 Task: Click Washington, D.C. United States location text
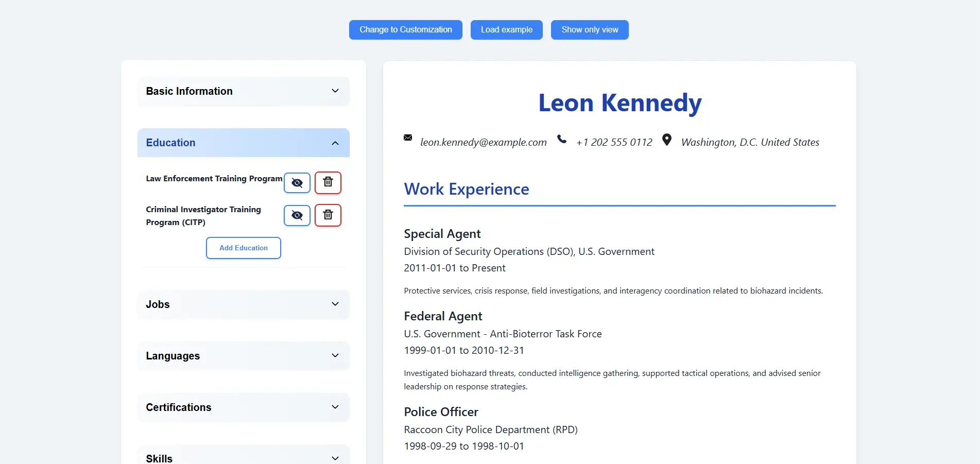pos(750,143)
